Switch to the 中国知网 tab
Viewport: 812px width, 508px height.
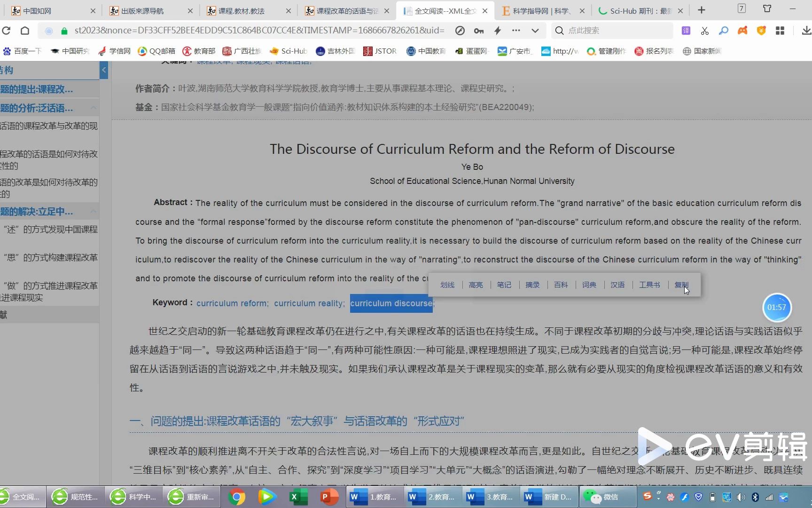click(38, 10)
